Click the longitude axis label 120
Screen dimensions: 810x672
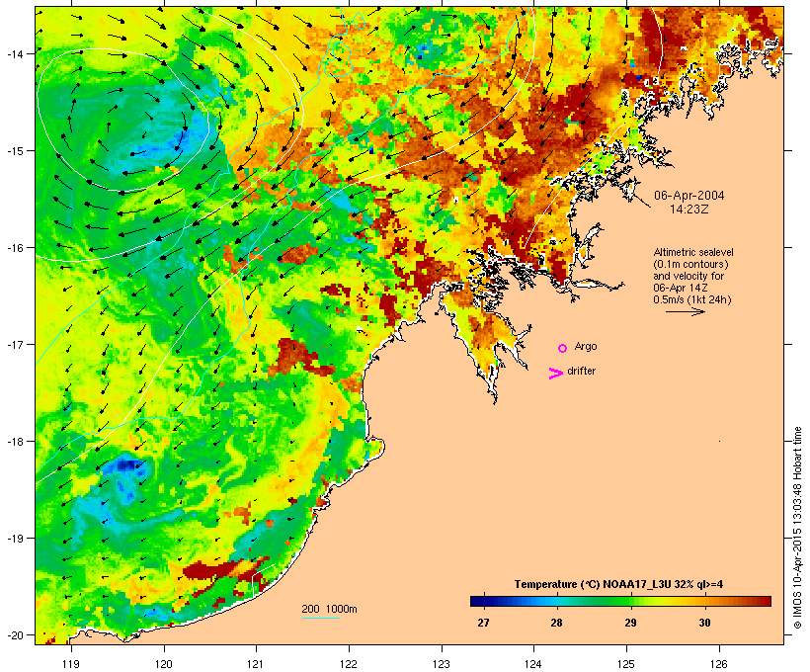pyautogui.click(x=164, y=664)
